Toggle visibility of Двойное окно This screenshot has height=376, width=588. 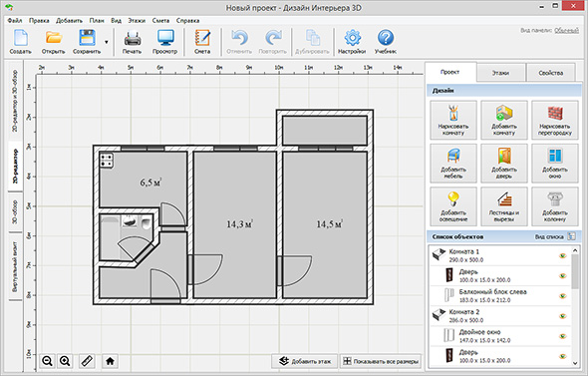pyautogui.click(x=562, y=336)
